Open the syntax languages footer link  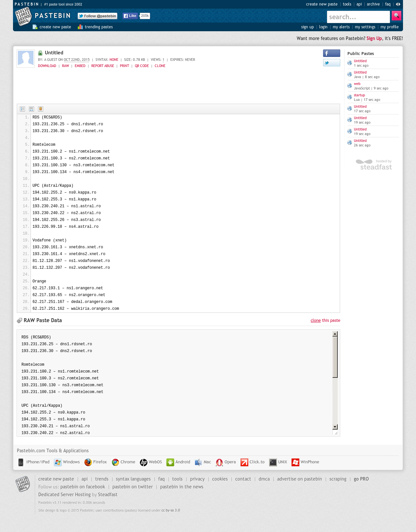click(133, 479)
